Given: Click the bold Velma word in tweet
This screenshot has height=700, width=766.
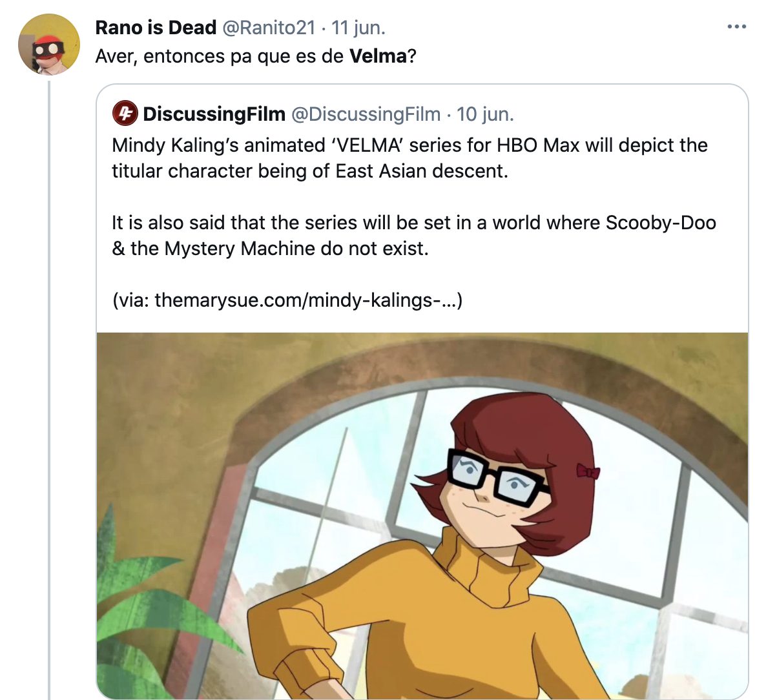Looking at the screenshot, I should (x=378, y=56).
